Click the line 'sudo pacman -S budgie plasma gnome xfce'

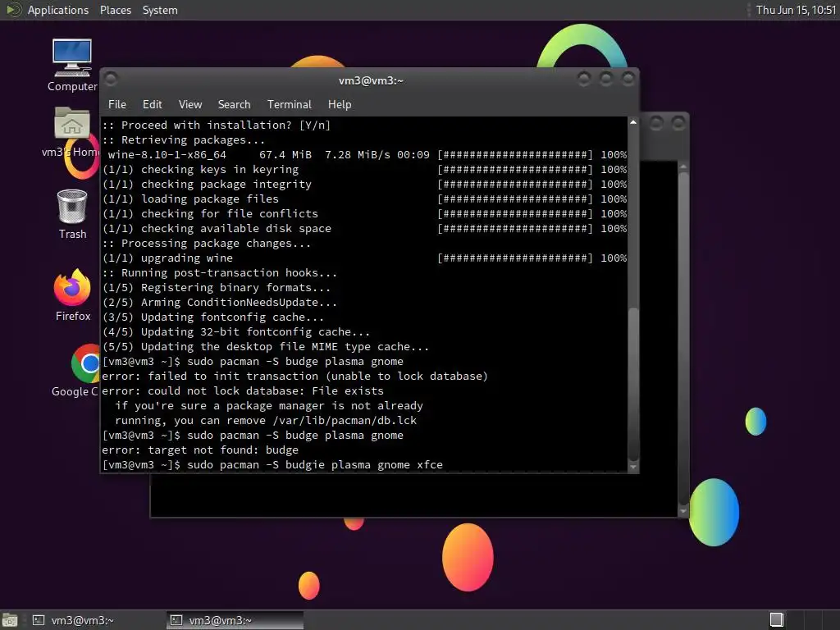(315, 465)
